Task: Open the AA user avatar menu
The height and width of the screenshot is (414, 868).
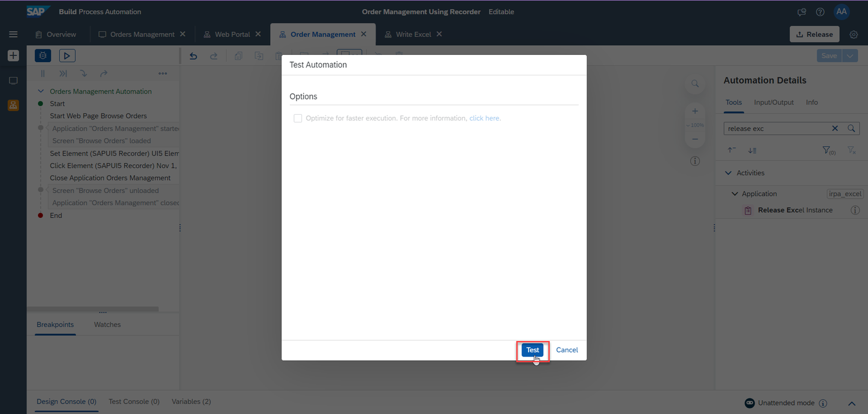Action: pos(841,11)
